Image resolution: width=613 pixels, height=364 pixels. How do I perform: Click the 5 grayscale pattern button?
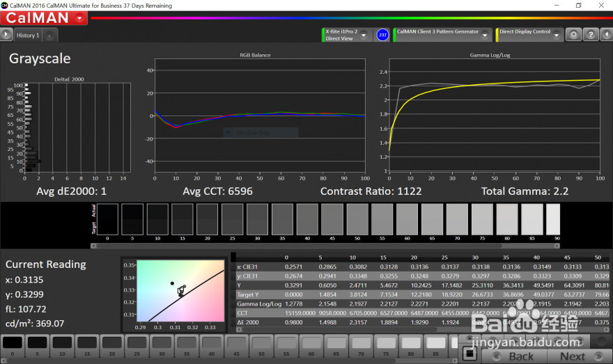37,346
